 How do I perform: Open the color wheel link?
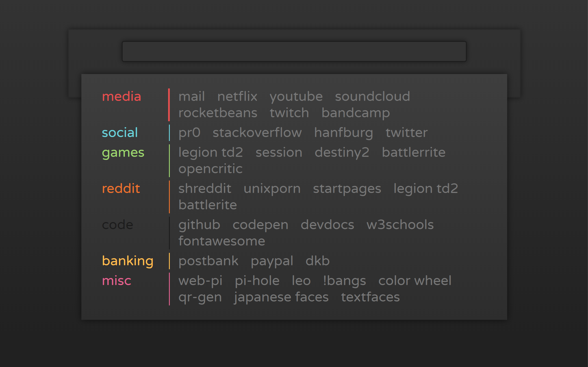click(415, 281)
